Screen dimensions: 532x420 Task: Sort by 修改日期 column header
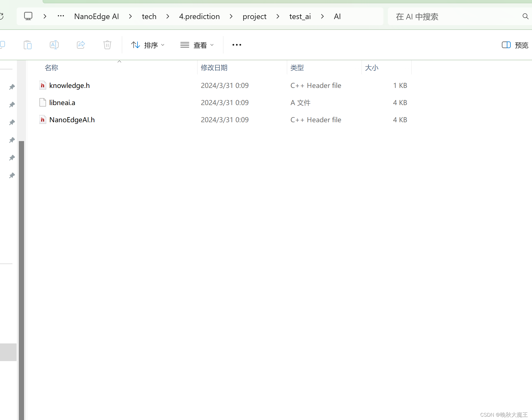(x=214, y=68)
